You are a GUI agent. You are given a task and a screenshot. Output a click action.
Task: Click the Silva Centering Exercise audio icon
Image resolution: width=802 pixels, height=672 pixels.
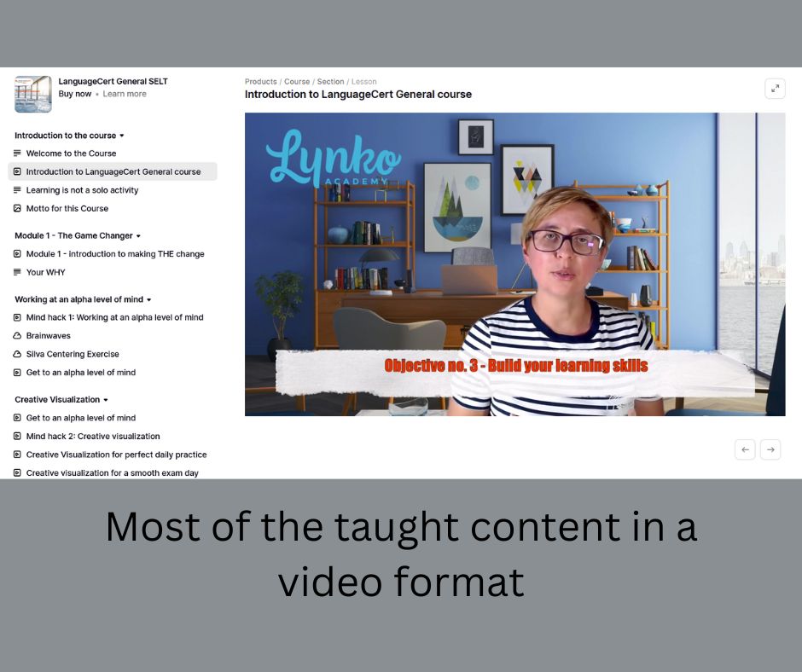click(x=17, y=354)
